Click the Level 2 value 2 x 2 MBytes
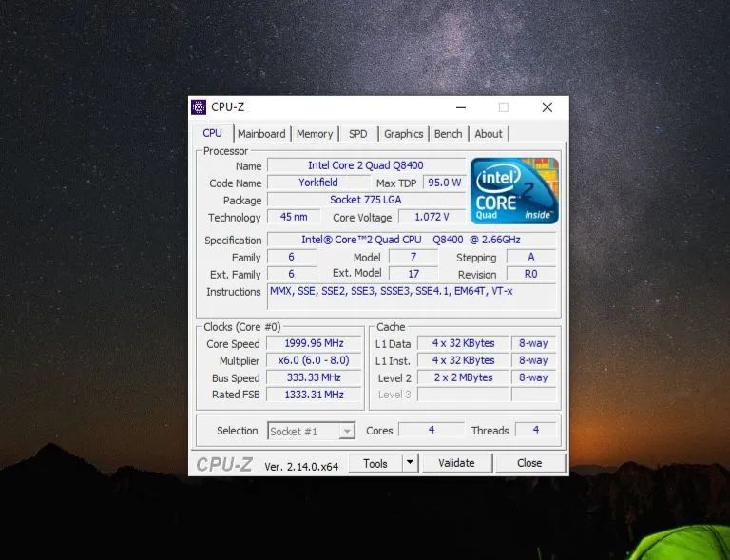The height and width of the screenshot is (560, 730). click(x=463, y=377)
